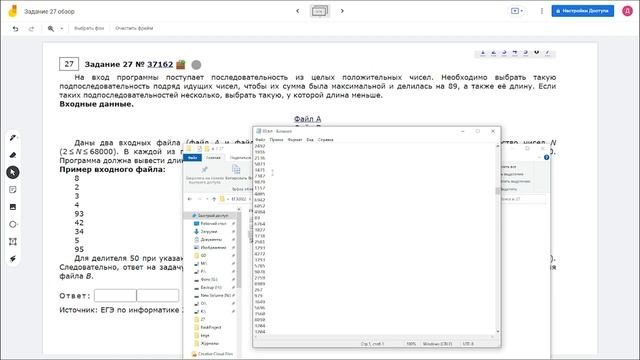Open the Notepad 'Вид' menu

310,140
